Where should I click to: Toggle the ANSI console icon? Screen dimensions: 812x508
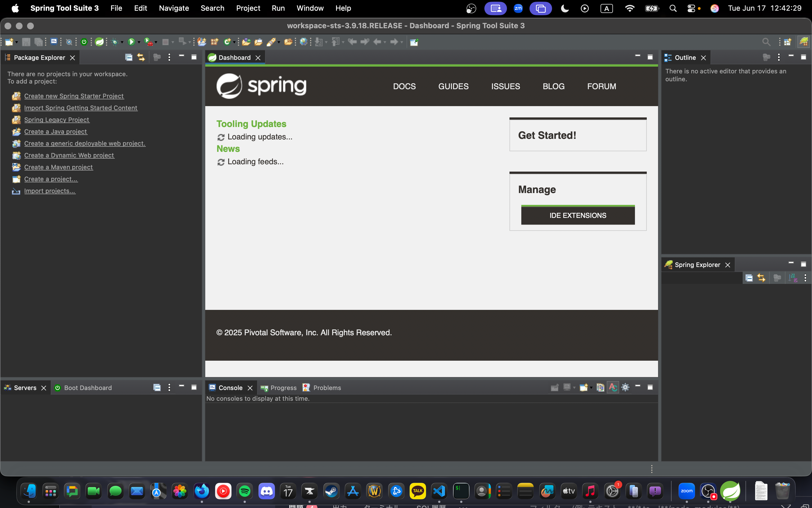(613, 387)
